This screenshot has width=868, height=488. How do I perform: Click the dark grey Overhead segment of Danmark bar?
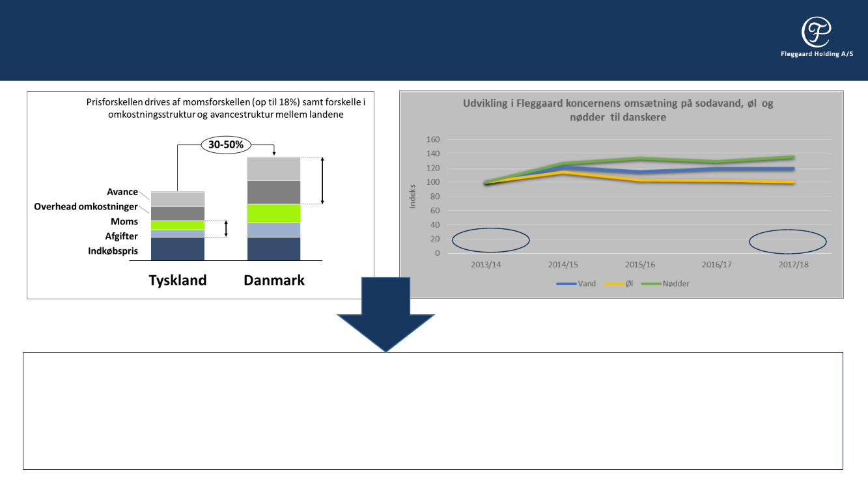point(273,193)
